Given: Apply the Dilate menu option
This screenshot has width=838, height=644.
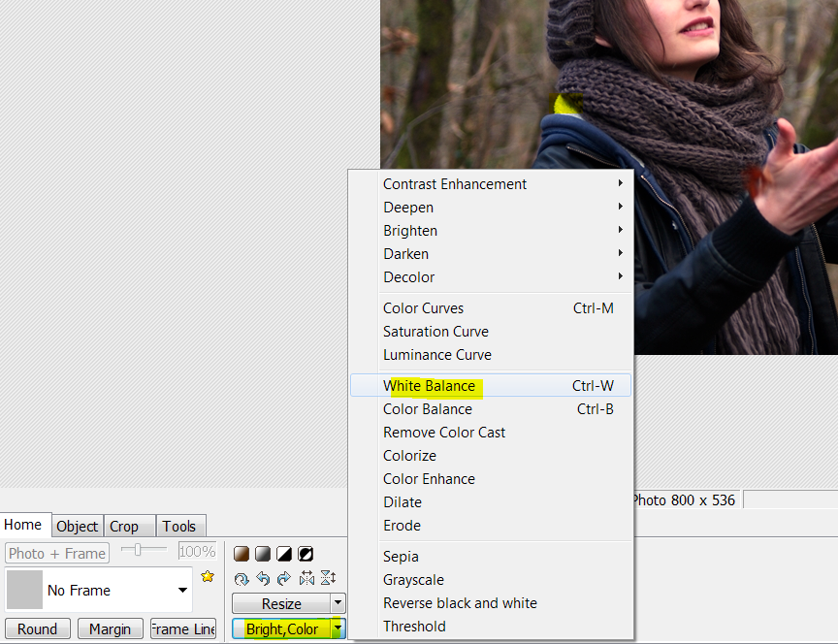Looking at the screenshot, I should (491, 501).
